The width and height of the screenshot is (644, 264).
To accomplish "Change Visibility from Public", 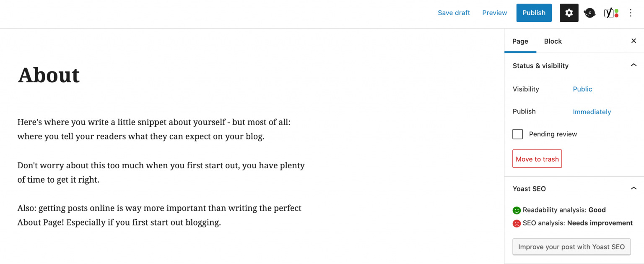I will (x=582, y=89).
